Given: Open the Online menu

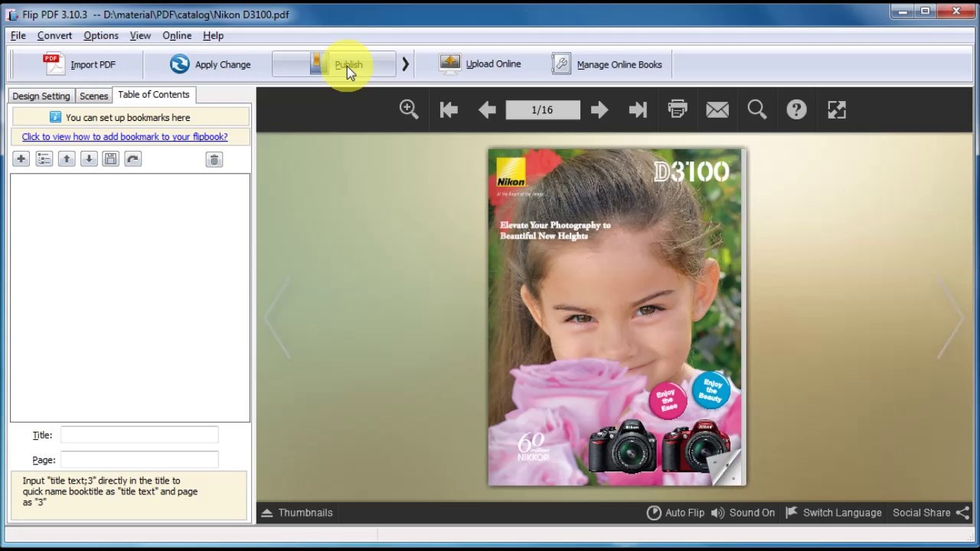Looking at the screenshot, I should tap(177, 36).
